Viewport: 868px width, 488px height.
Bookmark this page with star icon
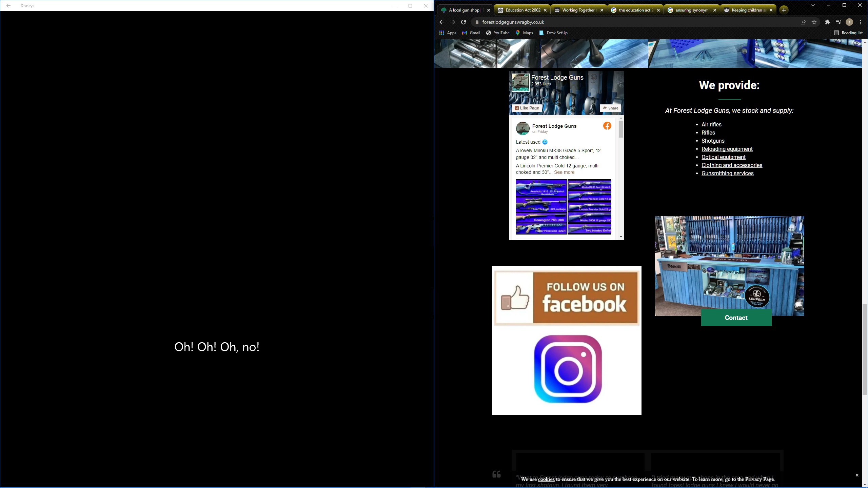point(814,22)
